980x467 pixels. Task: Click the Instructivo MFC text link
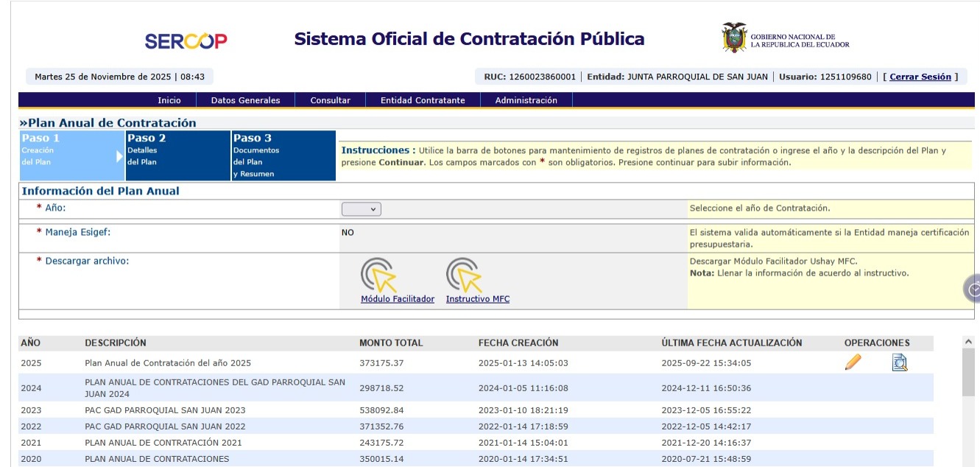pyautogui.click(x=478, y=299)
